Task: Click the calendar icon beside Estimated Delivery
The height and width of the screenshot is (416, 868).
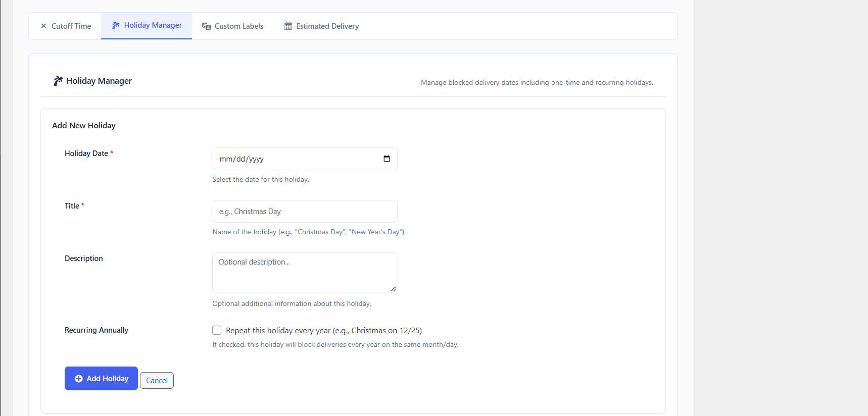Action: pyautogui.click(x=288, y=26)
